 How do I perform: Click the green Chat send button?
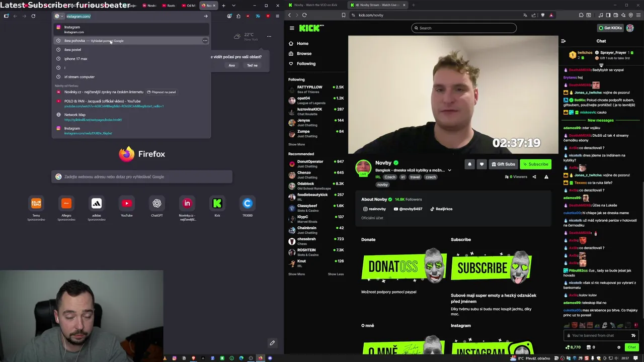tap(631, 347)
